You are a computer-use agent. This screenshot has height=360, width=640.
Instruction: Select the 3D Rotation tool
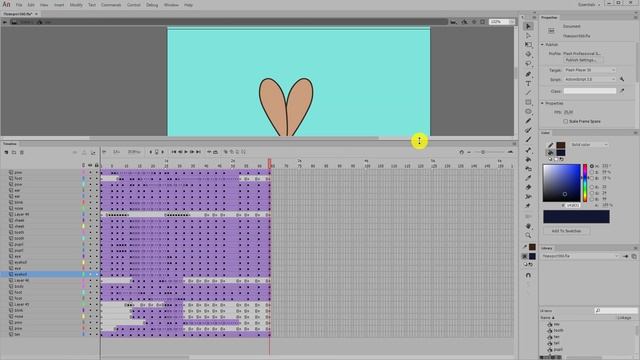point(528,54)
